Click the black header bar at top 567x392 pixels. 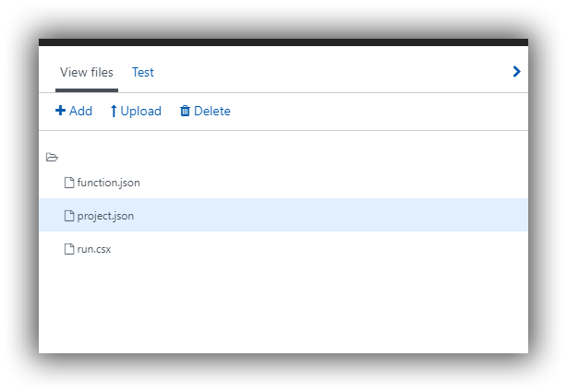pos(283,42)
